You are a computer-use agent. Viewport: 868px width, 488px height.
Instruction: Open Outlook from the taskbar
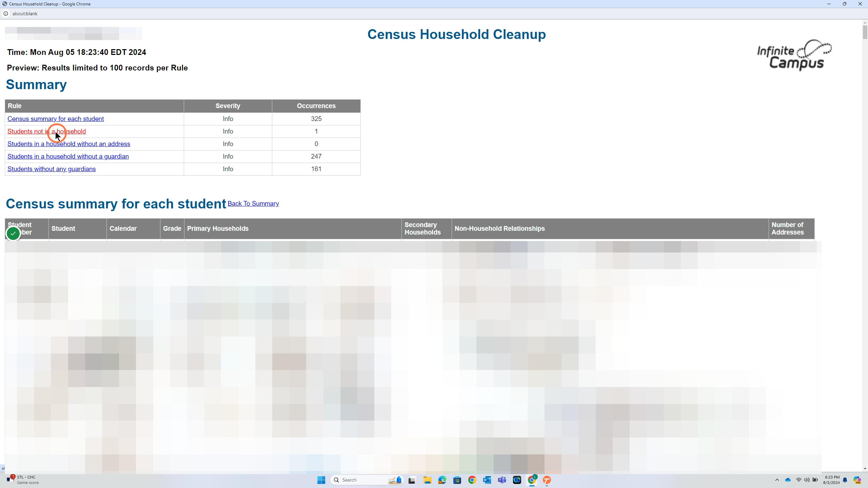(x=487, y=480)
